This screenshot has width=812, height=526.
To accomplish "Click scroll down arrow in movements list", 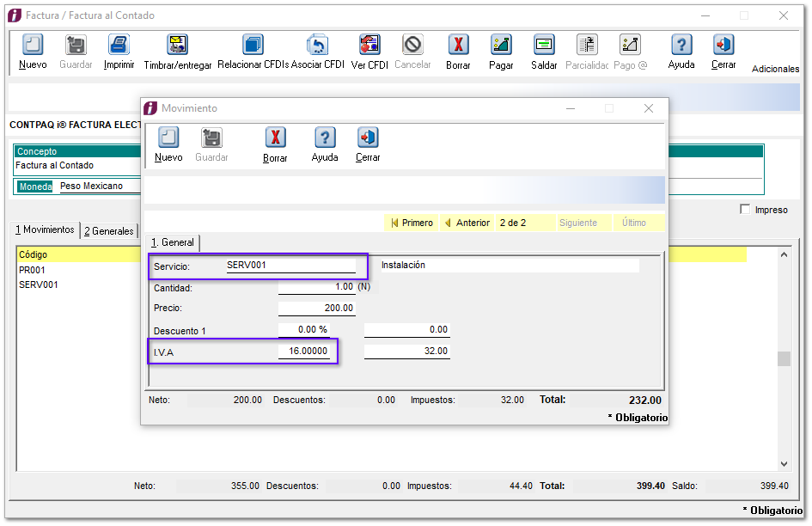I will [784, 463].
